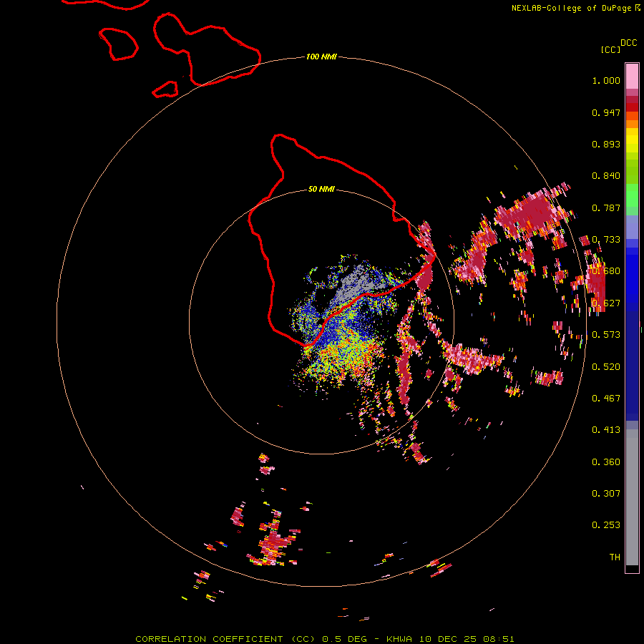Select the 1.000 legend value
The height and width of the screenshot is (644, 644).
[x=606, y=80]
